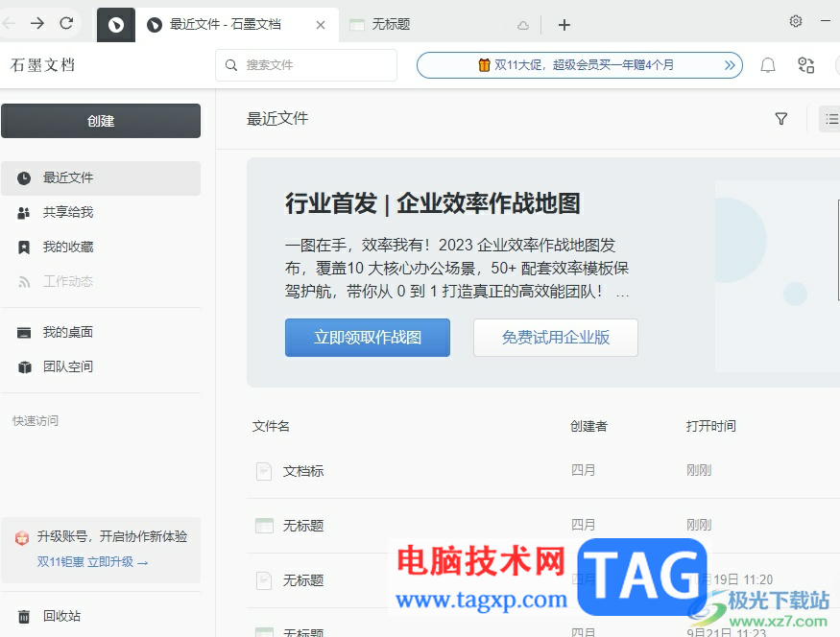Click the people icon beside 共享给我
840x637 pixels.
[24, 213]
